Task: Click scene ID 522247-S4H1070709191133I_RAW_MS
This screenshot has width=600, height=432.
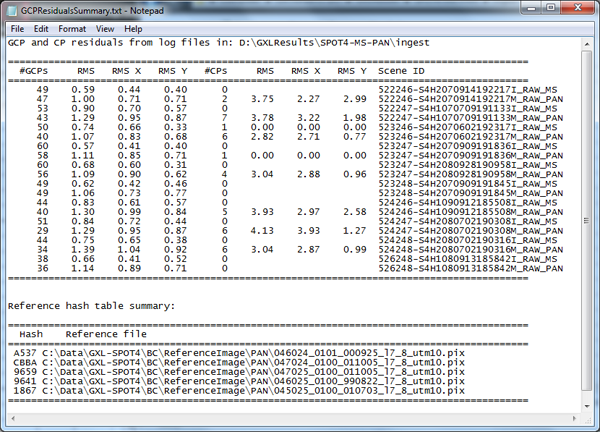Action: pyautogui.click(x=468, y=109)
